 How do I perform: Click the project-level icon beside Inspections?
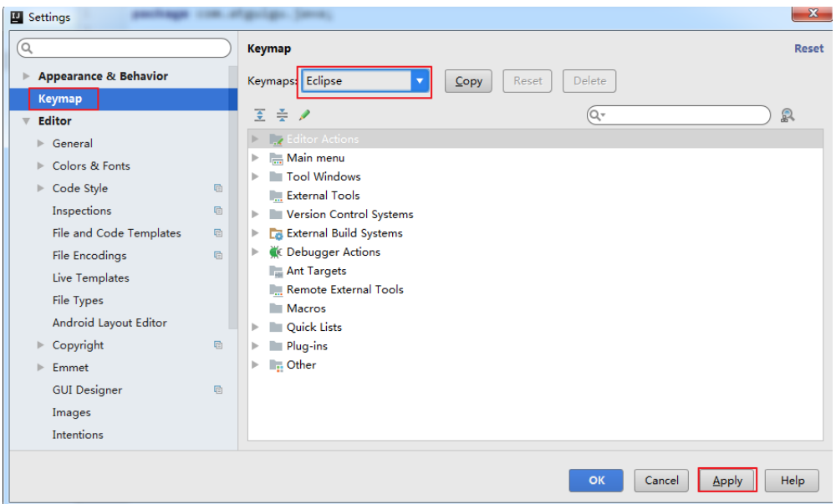click(218, 211)
